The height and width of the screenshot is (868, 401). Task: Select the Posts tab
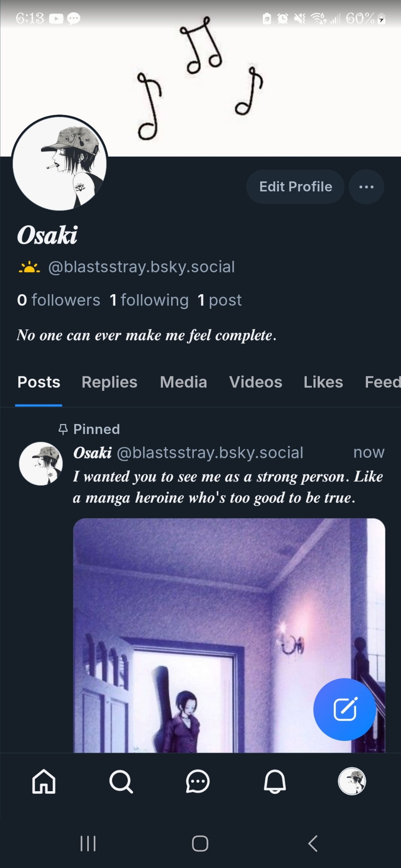(39, 382)
